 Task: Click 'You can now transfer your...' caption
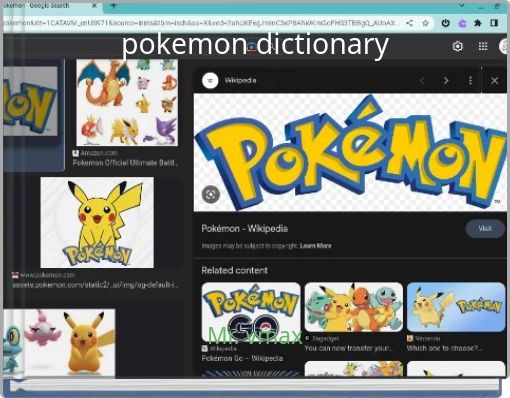(x=348, y=348)
